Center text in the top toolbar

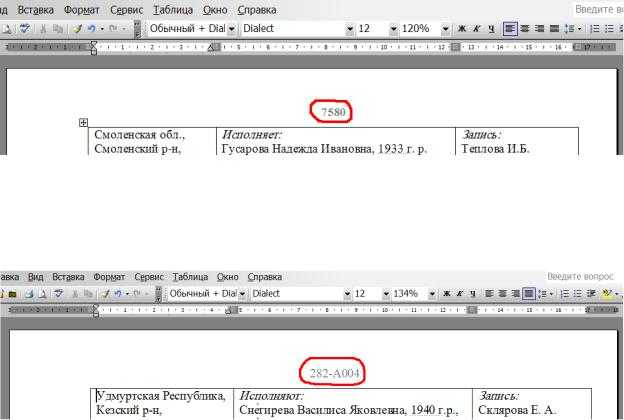point(525,29)
